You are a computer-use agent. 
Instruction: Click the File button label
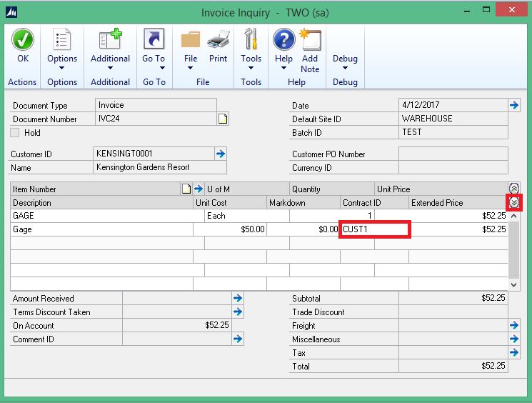[x=191, y=59]
